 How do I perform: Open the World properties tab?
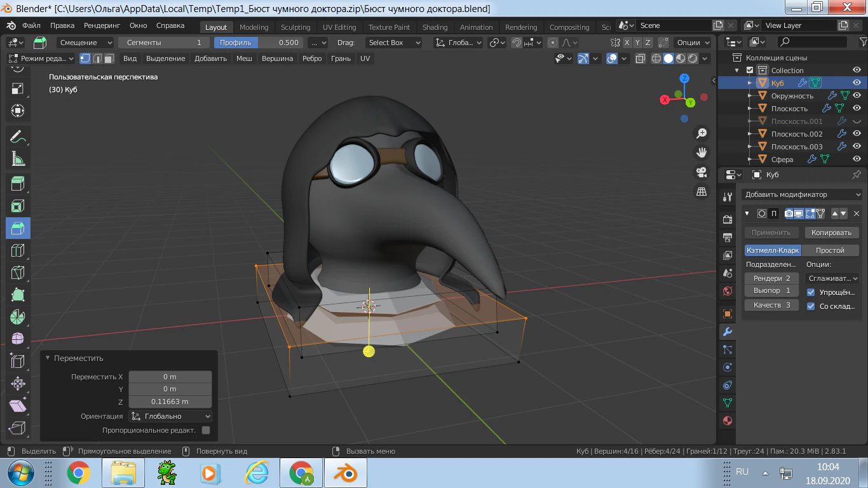(x=728, y=291)
